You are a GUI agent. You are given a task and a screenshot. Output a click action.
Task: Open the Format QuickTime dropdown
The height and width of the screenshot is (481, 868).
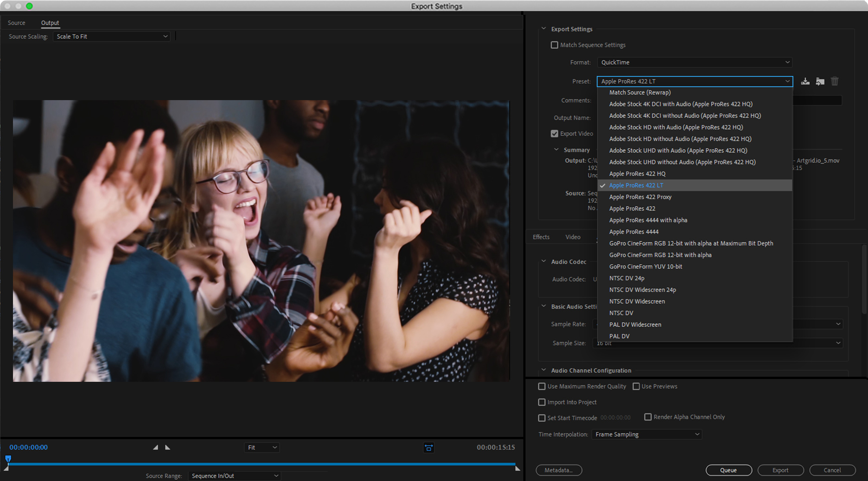point(694,63)
